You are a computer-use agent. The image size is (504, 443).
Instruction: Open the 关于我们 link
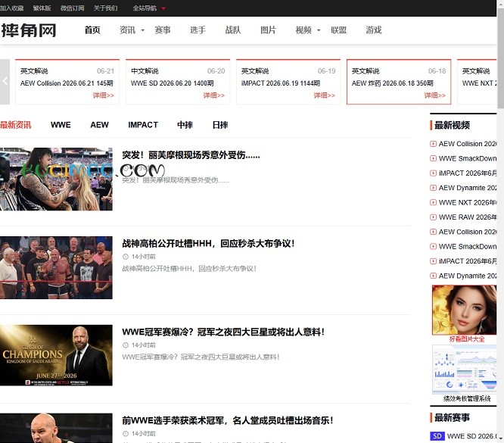click(x=105, y=8)
